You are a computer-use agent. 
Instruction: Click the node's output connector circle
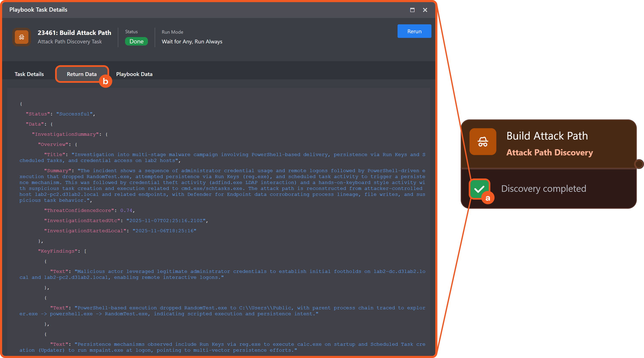[x=639, y=164]
